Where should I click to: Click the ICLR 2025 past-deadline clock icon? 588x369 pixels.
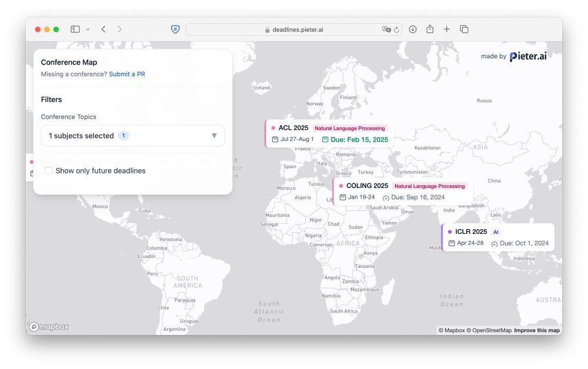point(495,244)
